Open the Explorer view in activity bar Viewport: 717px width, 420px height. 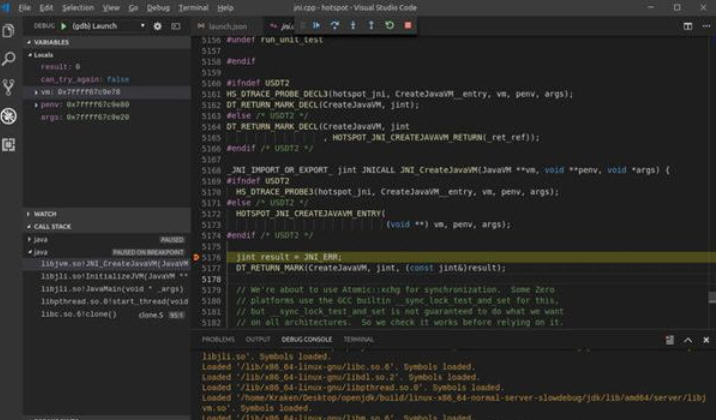[9, 31]
